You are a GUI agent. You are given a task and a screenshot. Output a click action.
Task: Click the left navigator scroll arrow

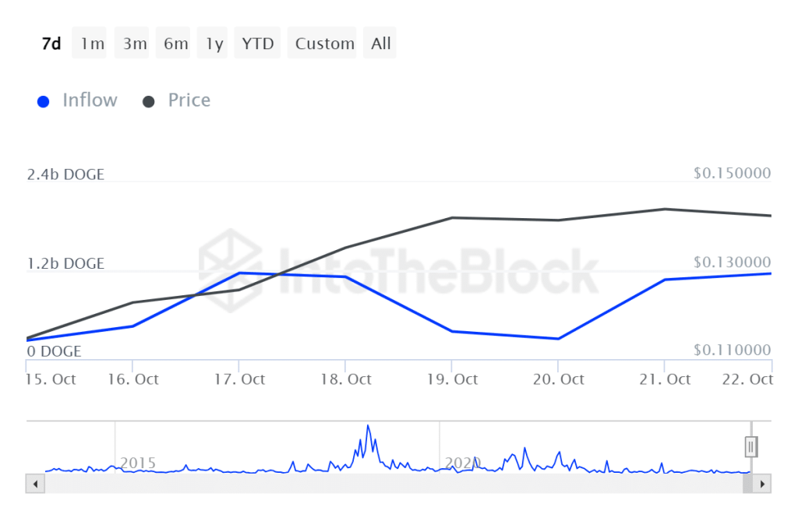point(35,484)
